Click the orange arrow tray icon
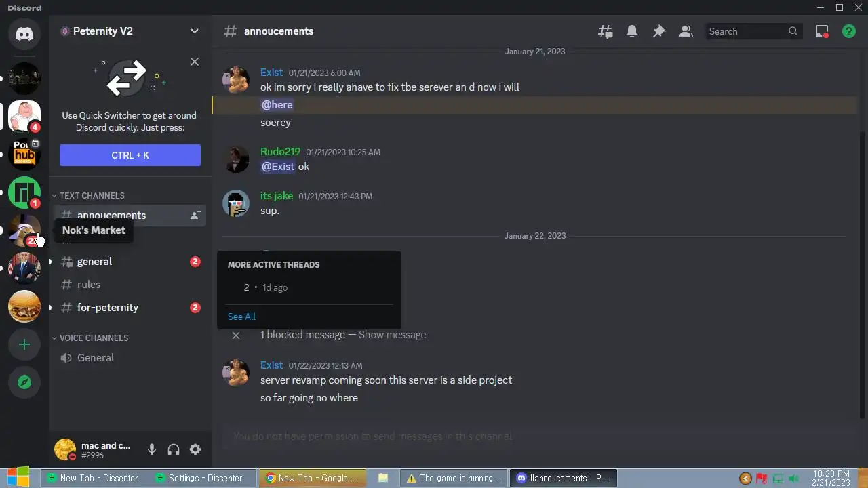Screen dimensions: 868x488 click(745, 479)
